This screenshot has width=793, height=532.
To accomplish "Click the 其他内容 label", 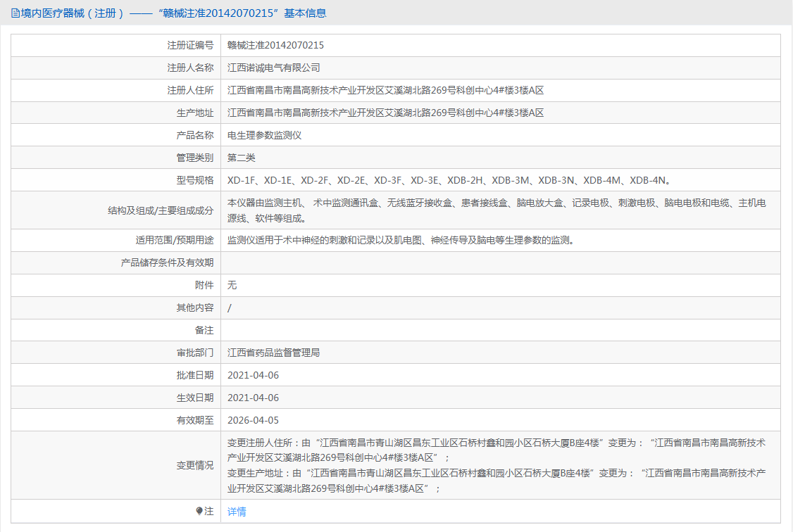I will coord(194,308).
